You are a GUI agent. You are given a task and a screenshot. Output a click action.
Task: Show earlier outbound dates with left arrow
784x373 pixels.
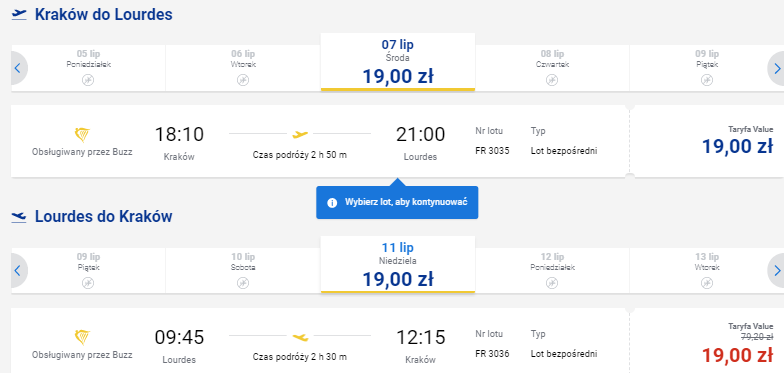(x=18, y=68)
